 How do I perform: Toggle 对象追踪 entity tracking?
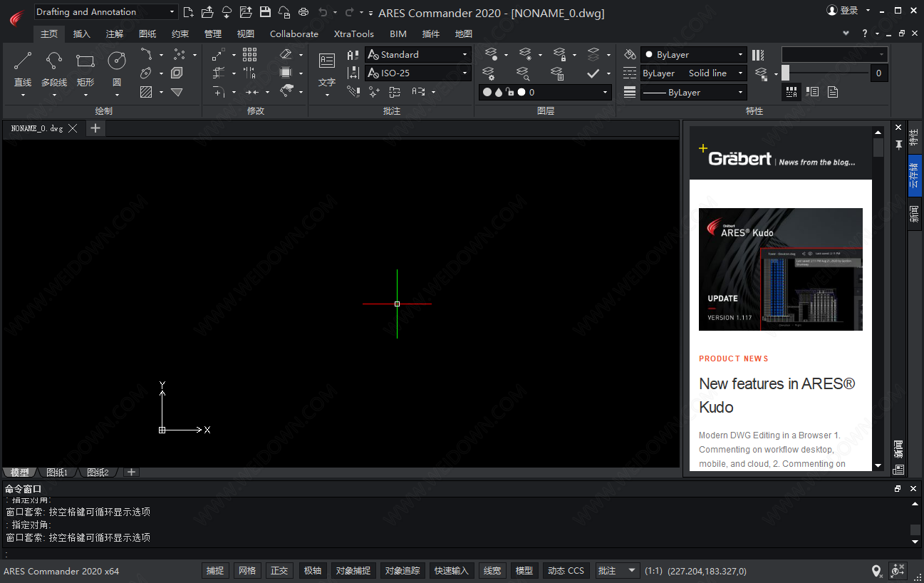pos(403,571)
